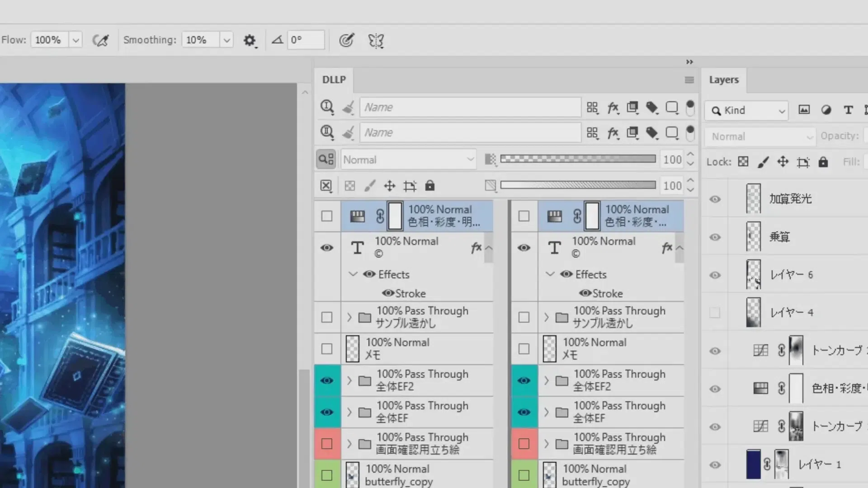Filter Layers panel by pixel layers icon
The image size is (868, 488).
coord(804,110)
